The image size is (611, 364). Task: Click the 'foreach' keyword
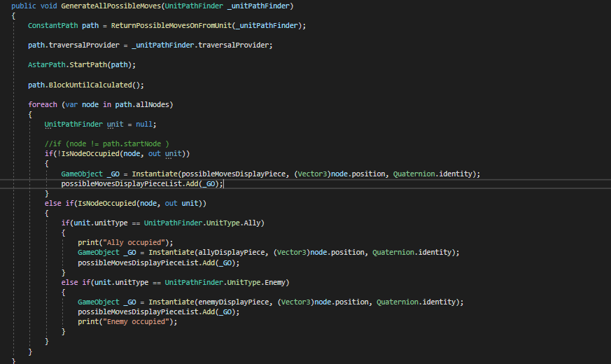tap(43, 104)
